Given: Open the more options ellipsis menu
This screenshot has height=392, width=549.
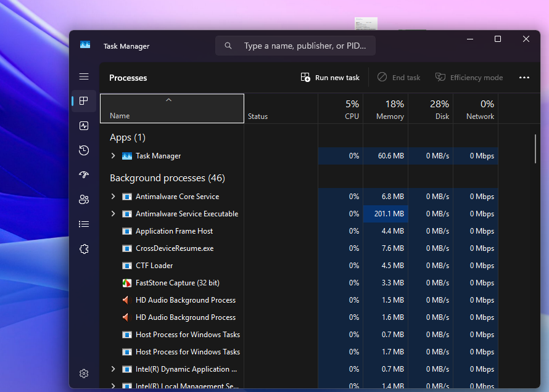Looking at the screenshot, I should coord(524,78).
